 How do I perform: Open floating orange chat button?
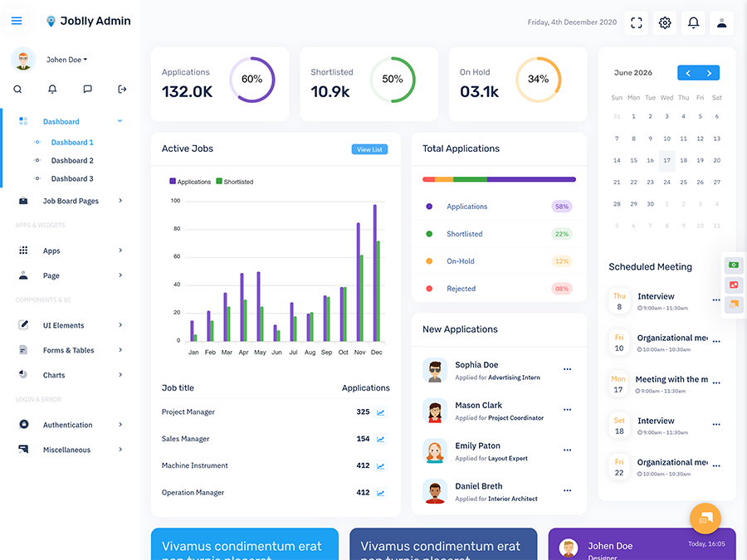point(705,519)
